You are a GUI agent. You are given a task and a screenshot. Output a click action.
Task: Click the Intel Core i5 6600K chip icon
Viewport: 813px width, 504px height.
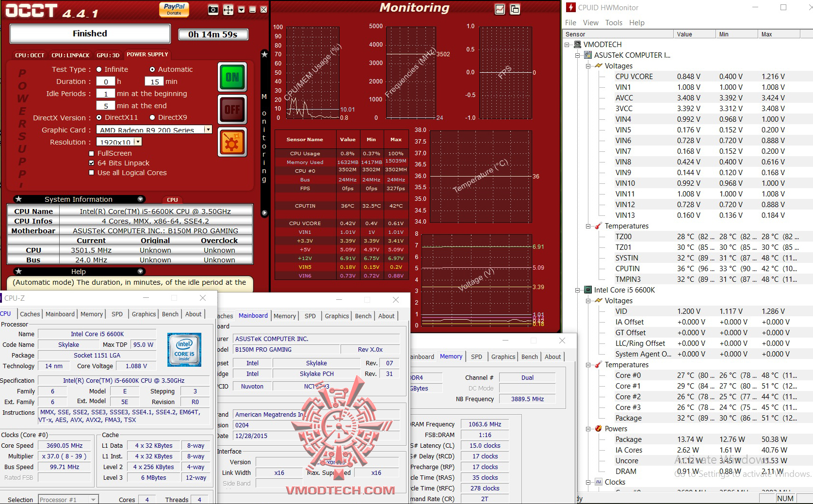[x=588, y=290]
